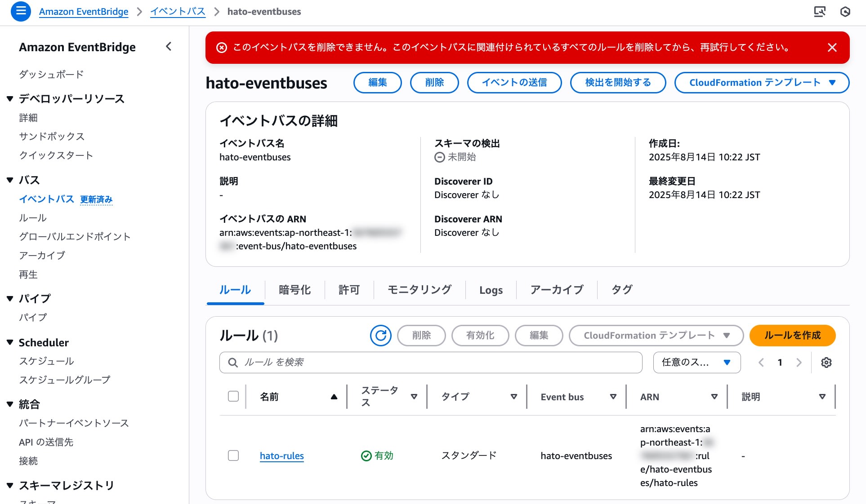Viewport: 866px width, 504px height.
Task: Open the hamburger navigation menu icon
Action: pos(21,11)
